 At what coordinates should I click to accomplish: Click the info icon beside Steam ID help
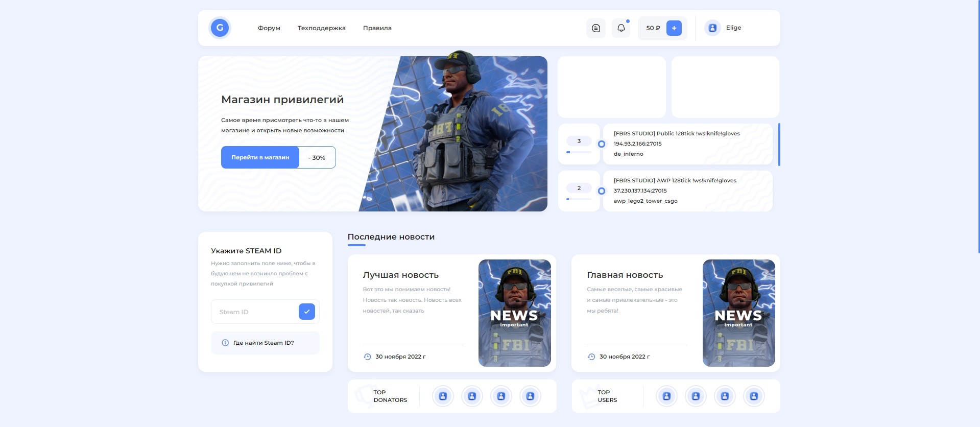225,343
